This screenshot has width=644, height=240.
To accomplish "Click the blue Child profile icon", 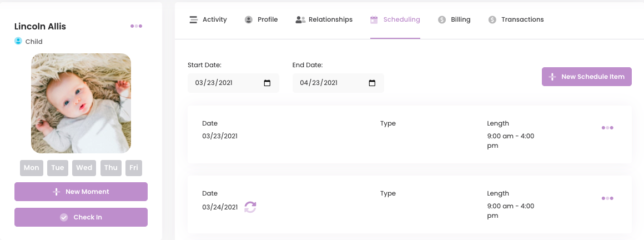I will click(x=18, y=41).
